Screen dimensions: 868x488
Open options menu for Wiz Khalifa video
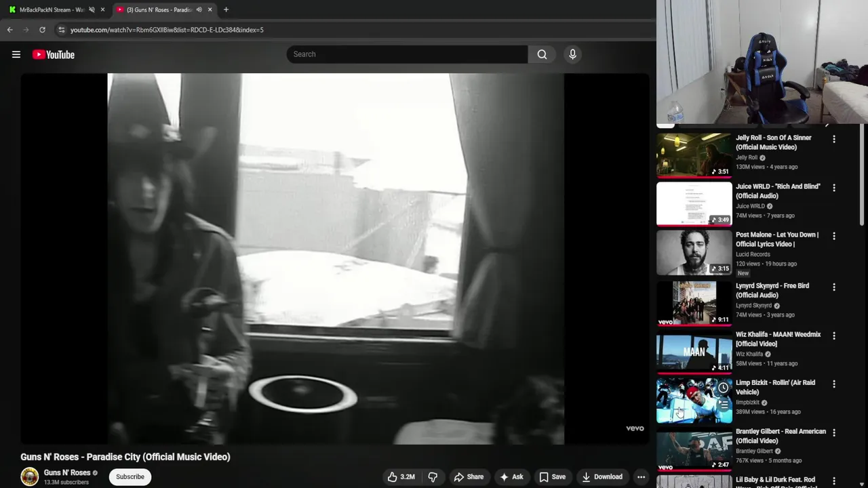834,335
